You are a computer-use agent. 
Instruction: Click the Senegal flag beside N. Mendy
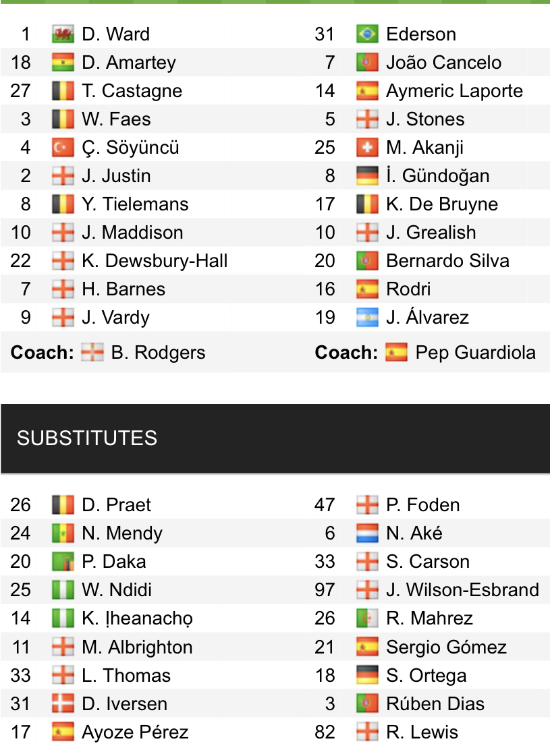[63, 533]
